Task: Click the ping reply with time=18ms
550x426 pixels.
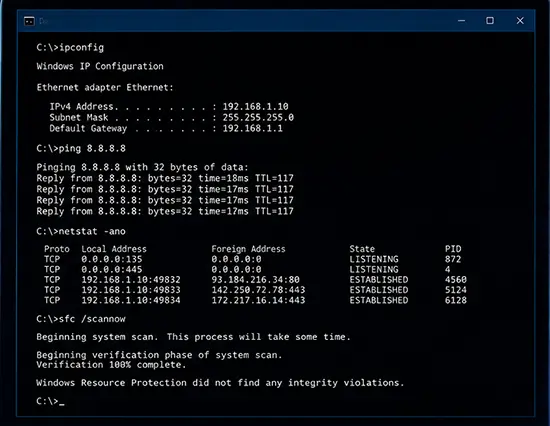Action: click(x=165, y=178)
